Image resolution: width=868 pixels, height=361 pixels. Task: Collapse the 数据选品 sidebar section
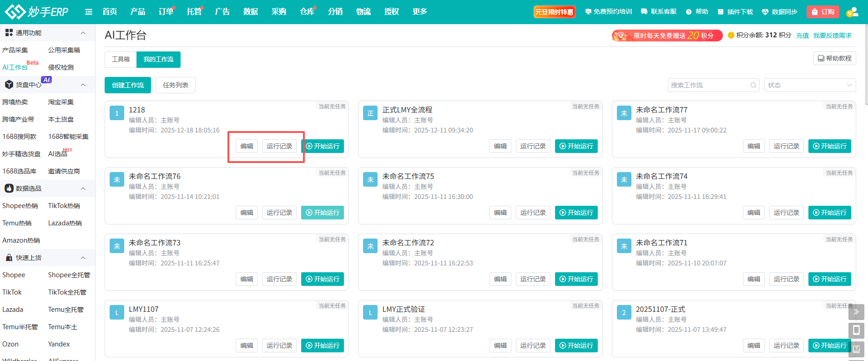(x=83, y=188)
